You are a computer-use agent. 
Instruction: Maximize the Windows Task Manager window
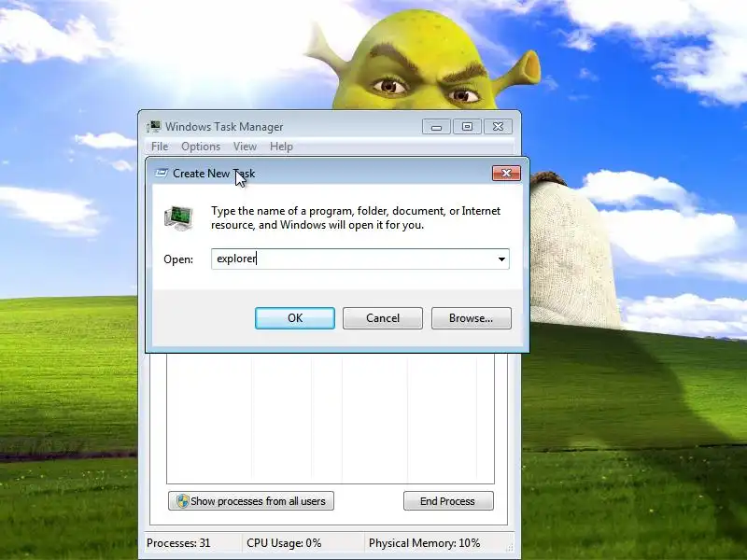tap(467, 127)
